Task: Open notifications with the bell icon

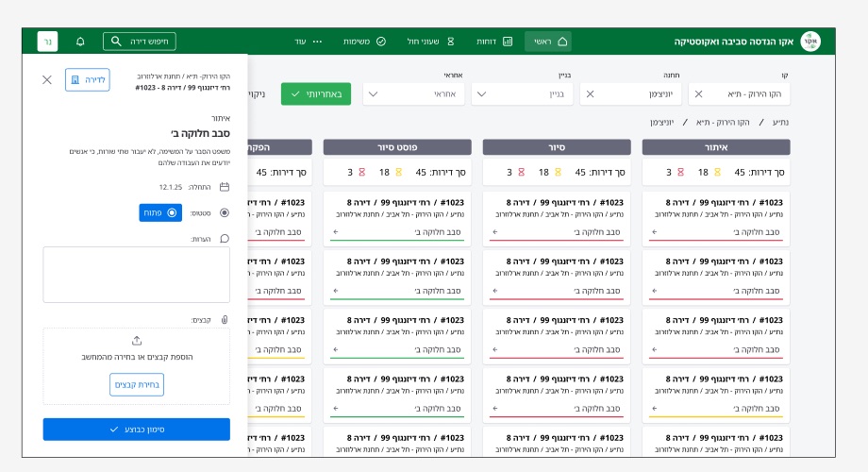Action: point(80,42)
